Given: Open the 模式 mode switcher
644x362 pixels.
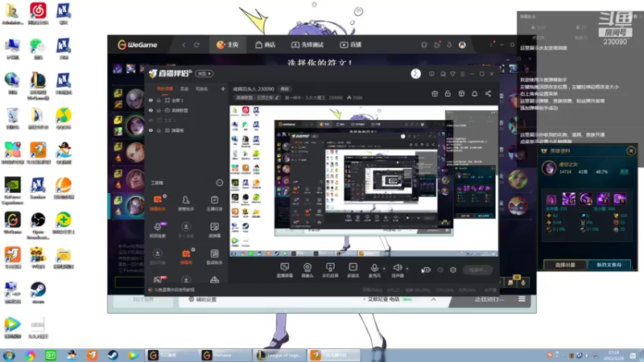Looking at the screenshot, I should pos(204,74).
